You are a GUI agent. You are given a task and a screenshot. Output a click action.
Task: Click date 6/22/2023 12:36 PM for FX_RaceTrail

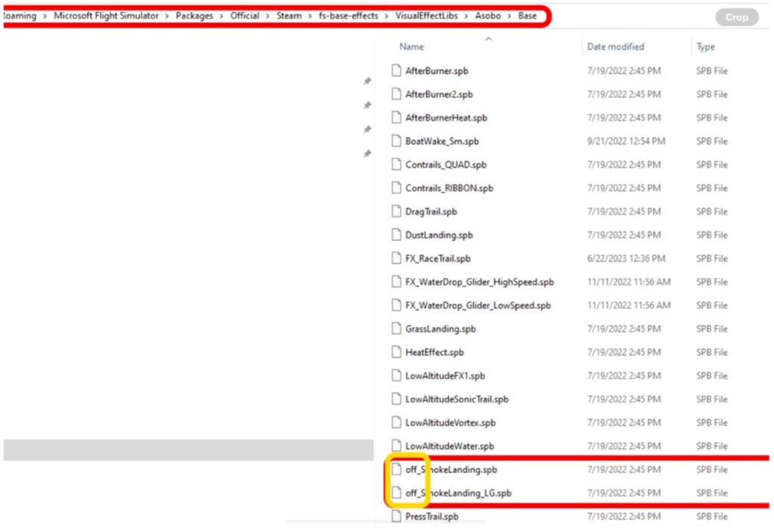tap(626, 258)
